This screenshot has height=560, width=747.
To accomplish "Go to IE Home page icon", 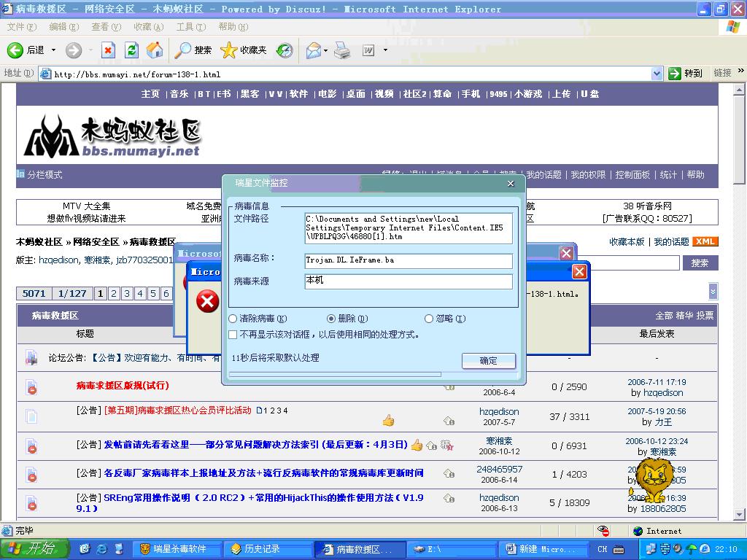I will point(154,50).
